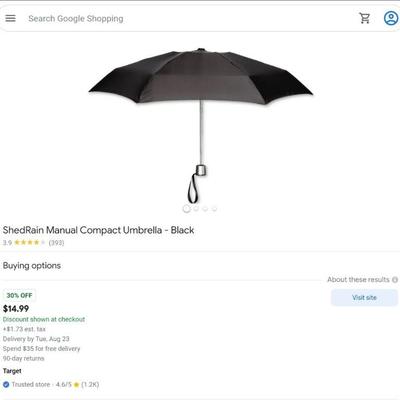Image resolution: width=400 pixels, height=400 pixels.
Task: Open the shopping cart
Action: pos(365,18)
